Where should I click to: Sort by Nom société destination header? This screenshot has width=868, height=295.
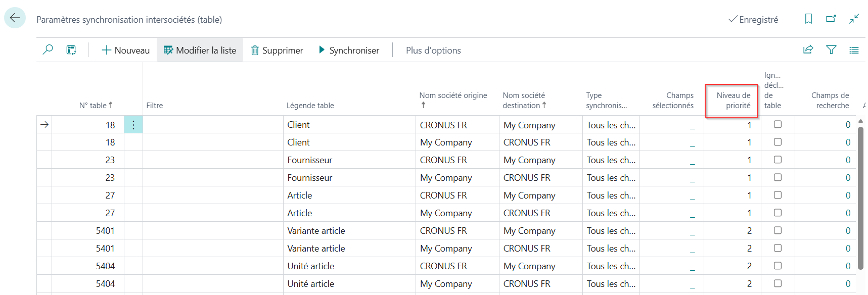pyautogui.click(x=524, y=100)
